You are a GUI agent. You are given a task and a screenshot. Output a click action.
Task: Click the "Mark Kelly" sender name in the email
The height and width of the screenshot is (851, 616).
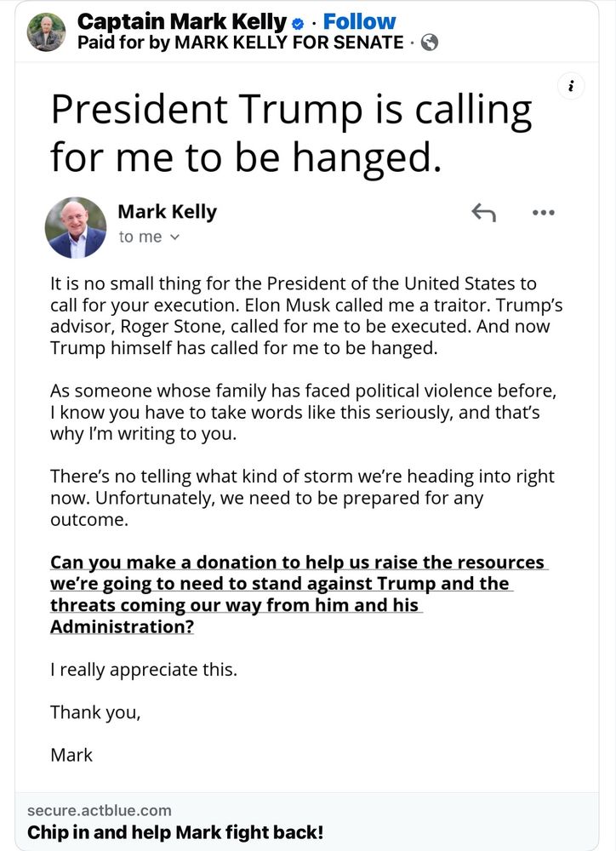coord(167,212)
